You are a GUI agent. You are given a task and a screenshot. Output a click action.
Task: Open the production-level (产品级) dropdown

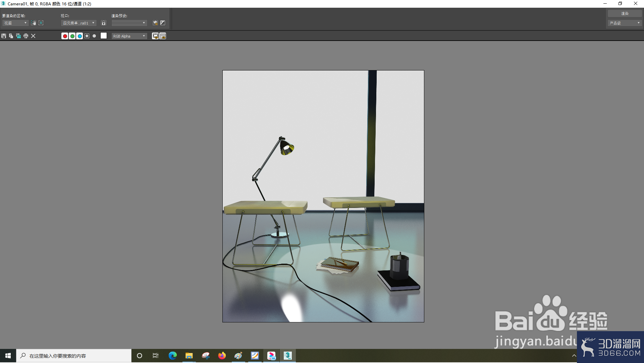[x=625, y=23]
